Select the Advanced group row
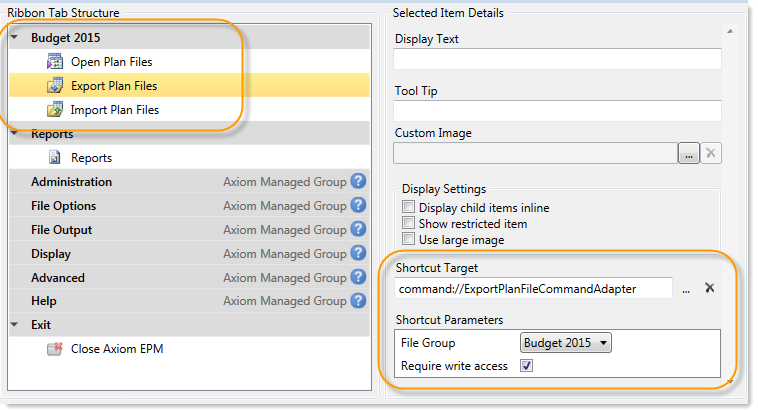Viewport: 758px width, 410px height. [x=190, y=277]
